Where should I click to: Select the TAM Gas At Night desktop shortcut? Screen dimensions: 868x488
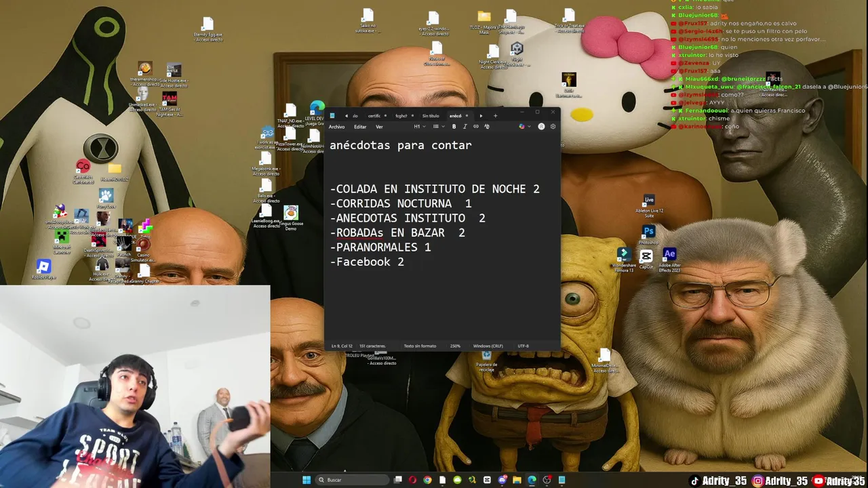point(170,104)
